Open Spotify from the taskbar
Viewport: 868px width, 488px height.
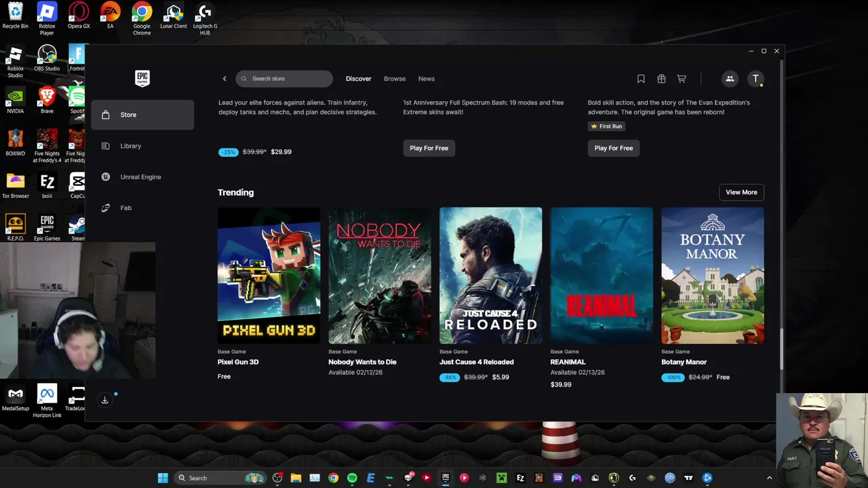352,478
